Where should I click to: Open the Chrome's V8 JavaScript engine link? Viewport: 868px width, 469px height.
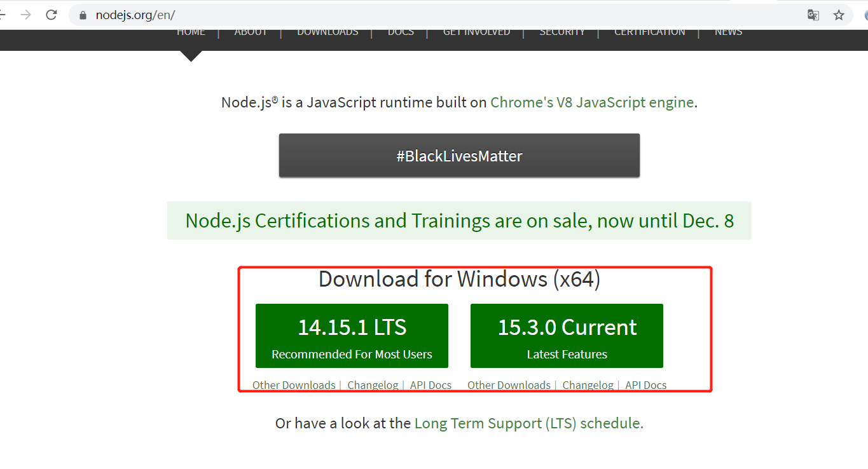point(592,102)
